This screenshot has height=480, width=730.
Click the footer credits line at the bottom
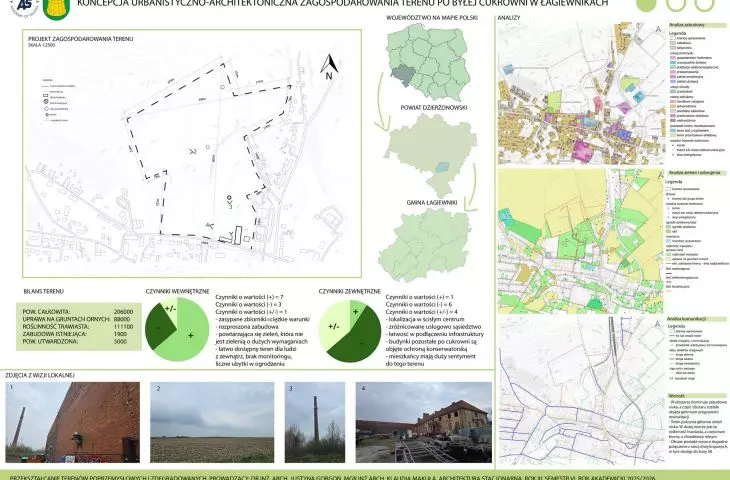click(x=331, y=478)
